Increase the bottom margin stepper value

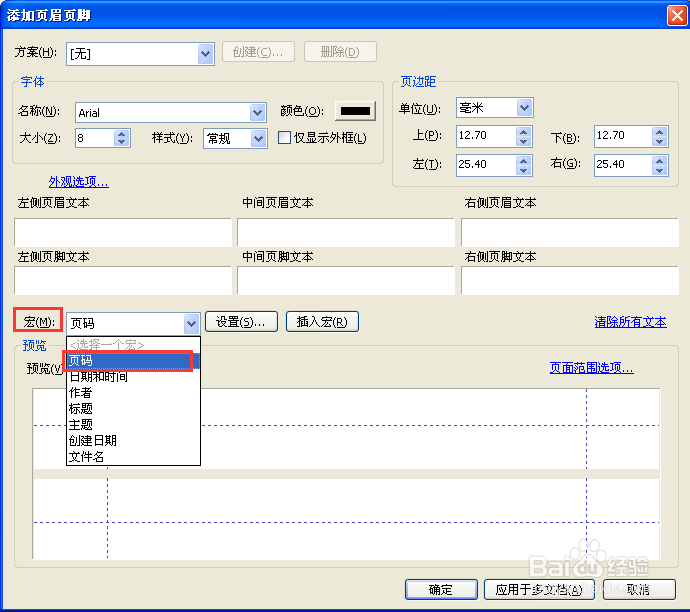point(659,132)
